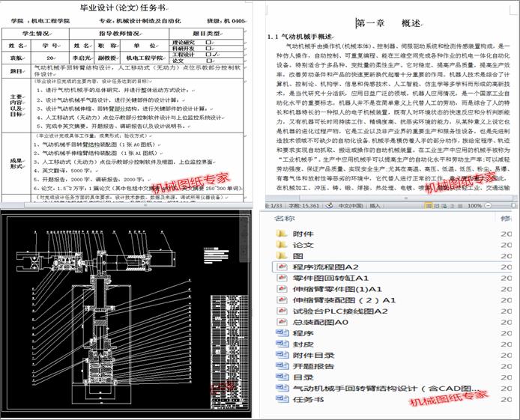This screenshot has height=420, width=520.
Task: Click the 题目 row label
Action: pyautogui.click(x=16, y=71)
